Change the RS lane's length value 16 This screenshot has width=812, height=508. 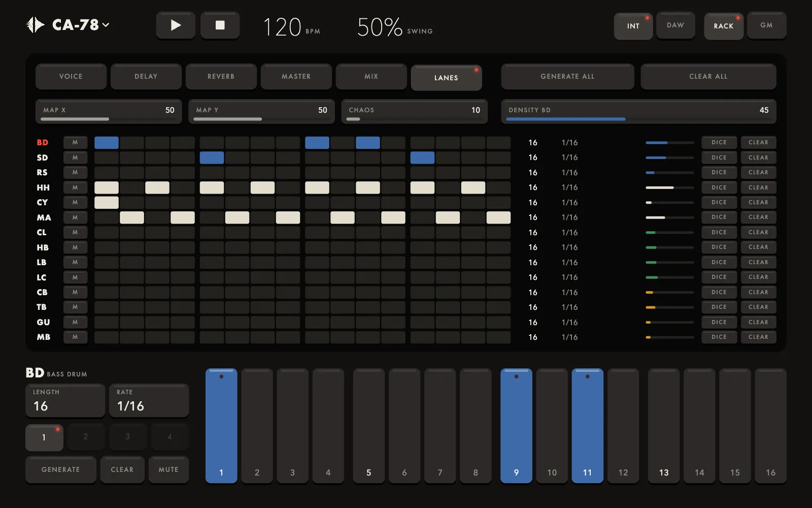pyautogui.click(x=533, y=173)
